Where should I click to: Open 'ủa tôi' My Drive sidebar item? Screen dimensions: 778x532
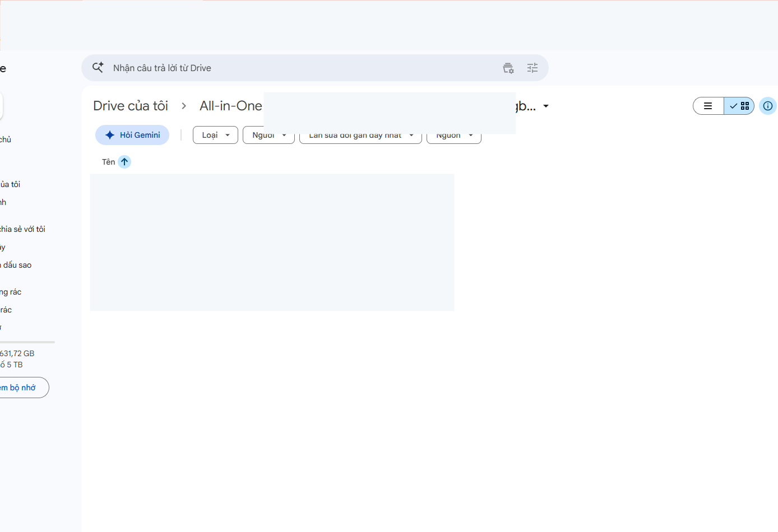(10, 184)
